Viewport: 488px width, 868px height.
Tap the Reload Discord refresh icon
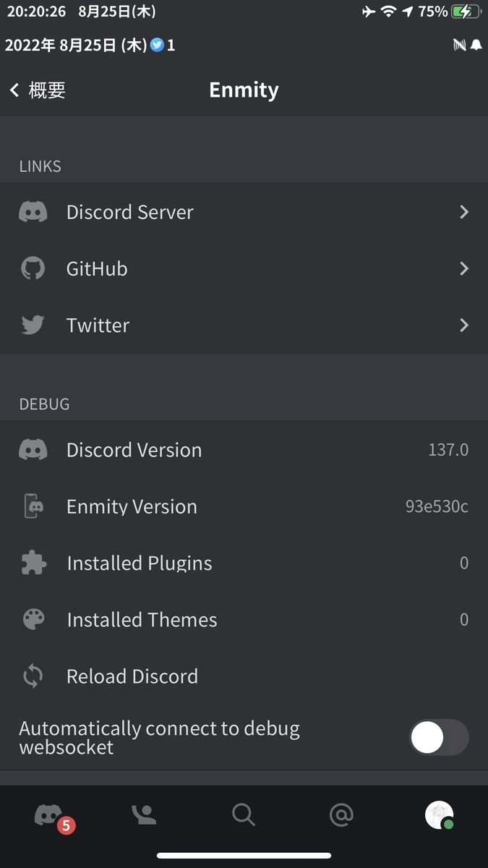33,676
